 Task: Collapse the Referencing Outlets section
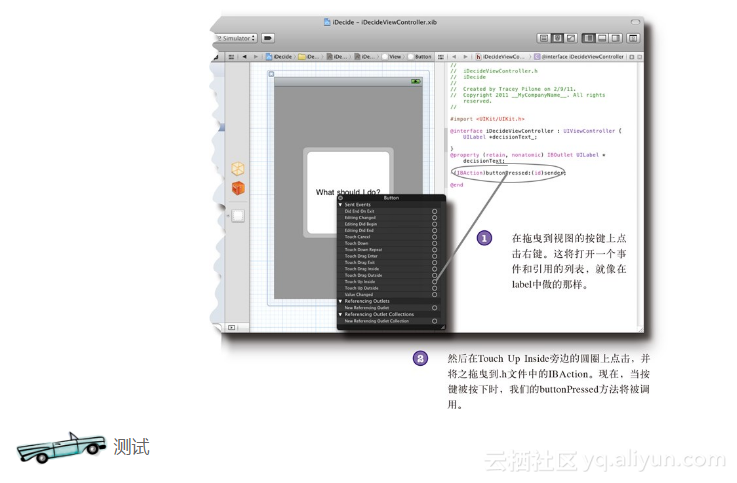tap(341, 301)
